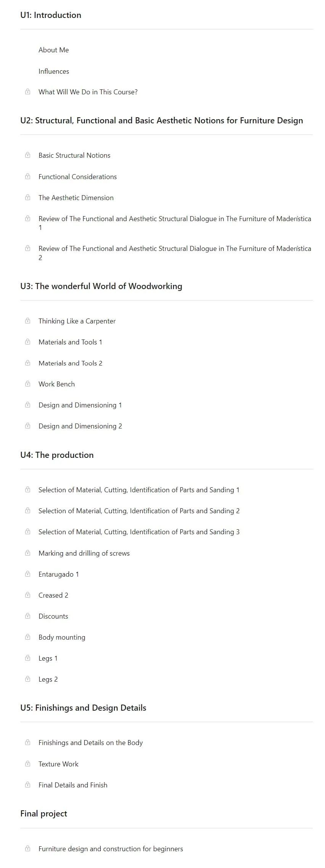325x868 pixels.
Task: Click the U4: The production heading
Action: pyautogui.click(x=57, y=455)
